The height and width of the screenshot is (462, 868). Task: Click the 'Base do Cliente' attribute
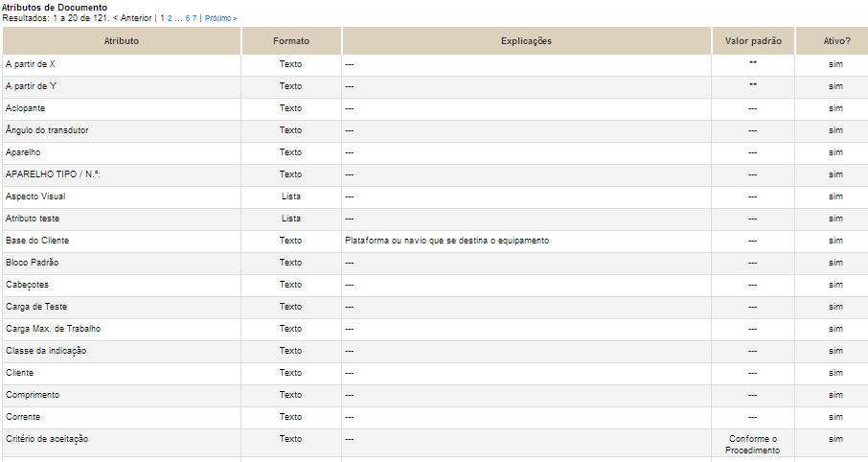point(37,241)
